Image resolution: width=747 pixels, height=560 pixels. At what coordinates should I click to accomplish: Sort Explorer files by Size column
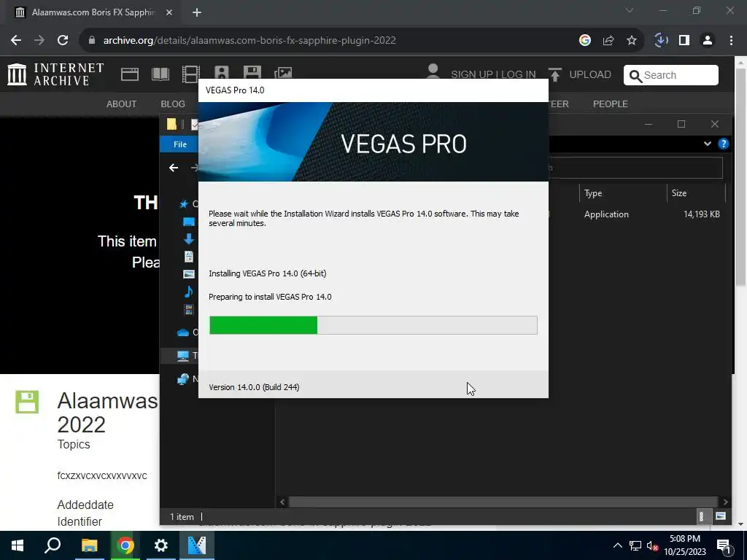click(x=696, y=192)
